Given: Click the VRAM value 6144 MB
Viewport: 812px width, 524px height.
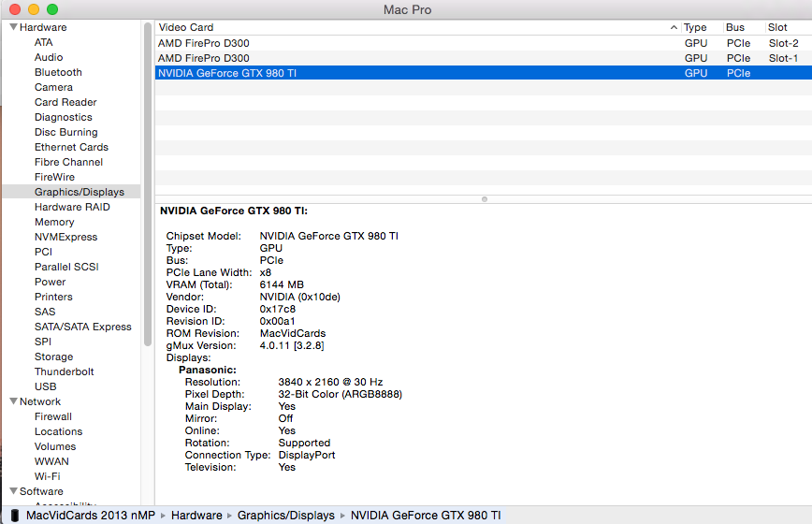Looking at the screenshot, I should pyautogui.click(x=282, y=284).
